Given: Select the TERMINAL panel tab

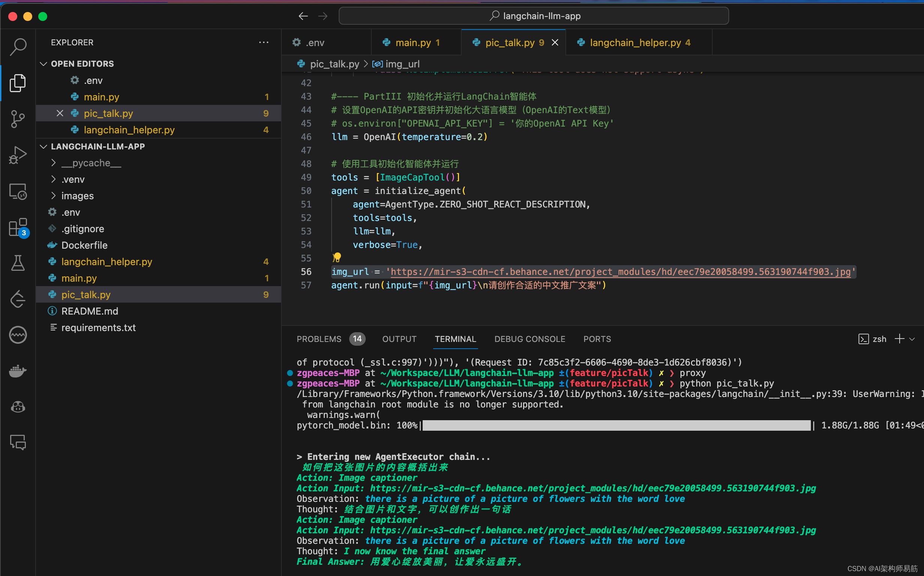Looking at the screenshot, I should click(455, 339).
